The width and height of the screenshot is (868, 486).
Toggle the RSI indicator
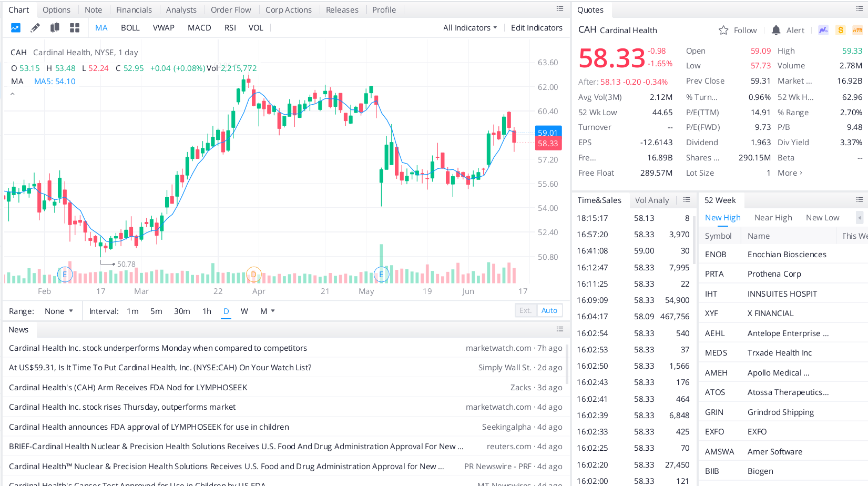(x=230, y=28)
